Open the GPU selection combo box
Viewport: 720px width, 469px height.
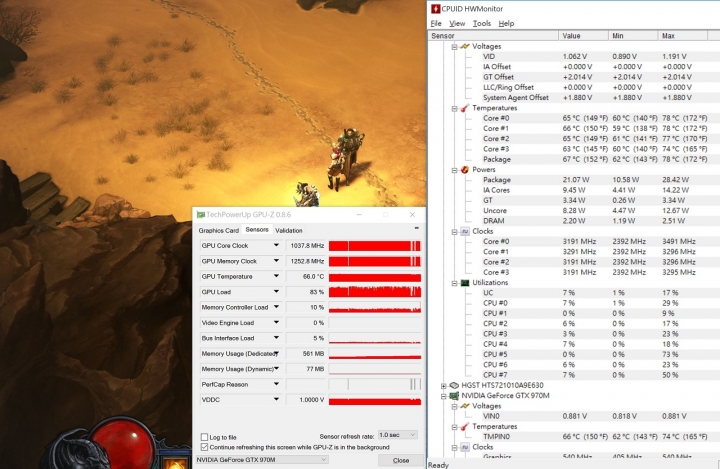(x=262, y=459)
